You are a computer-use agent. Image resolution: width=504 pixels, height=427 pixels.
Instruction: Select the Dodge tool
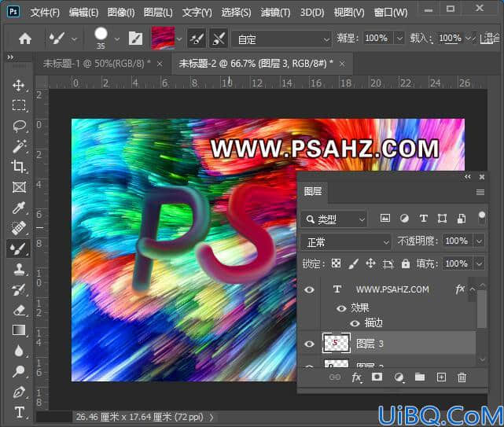tap(19, 371)
